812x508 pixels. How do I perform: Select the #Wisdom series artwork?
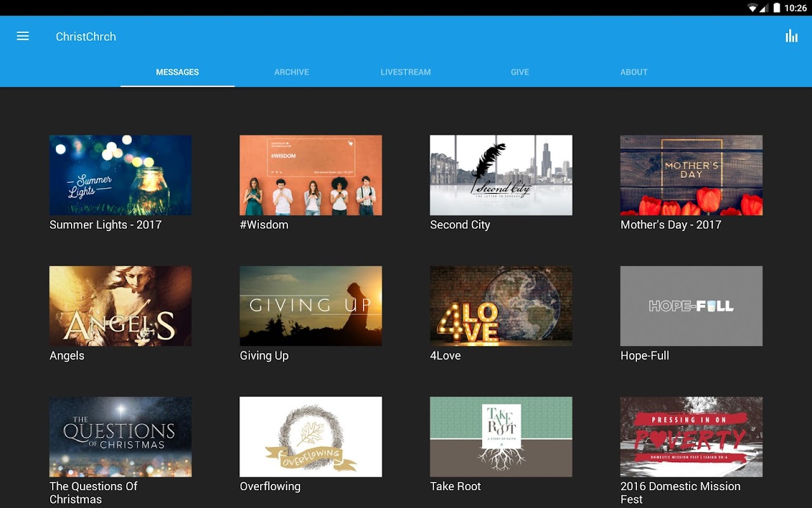click(x=311, y=175)
